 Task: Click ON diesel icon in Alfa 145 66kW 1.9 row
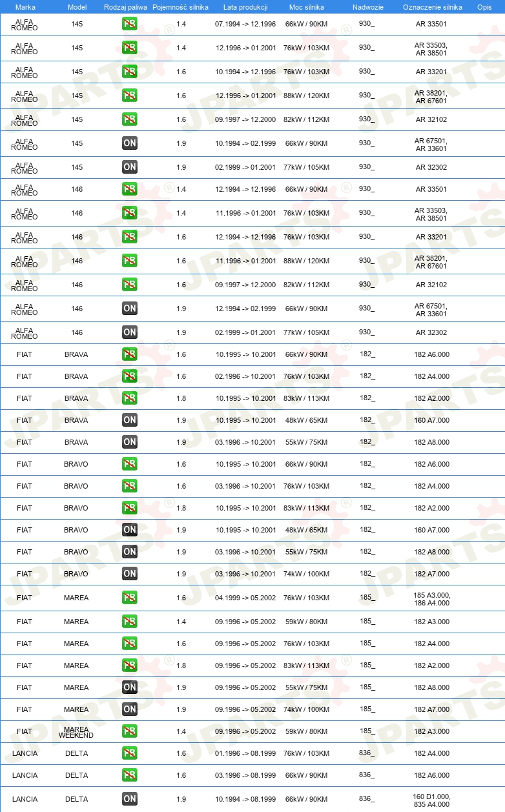(x=130, y=143)
